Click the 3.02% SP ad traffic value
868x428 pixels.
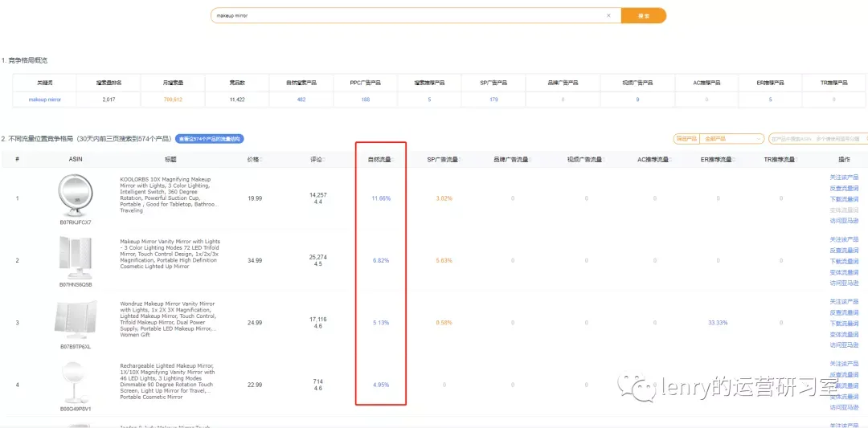click(444, 198)
